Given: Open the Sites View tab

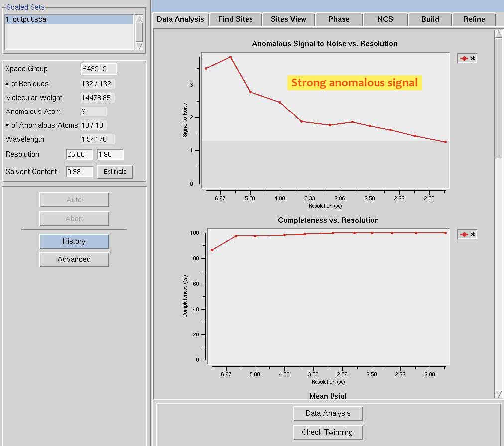Looking at the screenshot, I should 289,19.
